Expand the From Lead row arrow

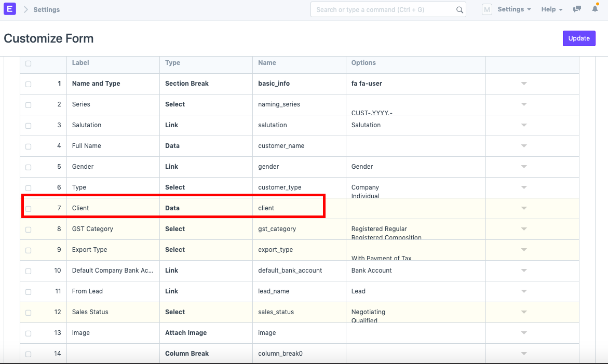pos(524,291)
